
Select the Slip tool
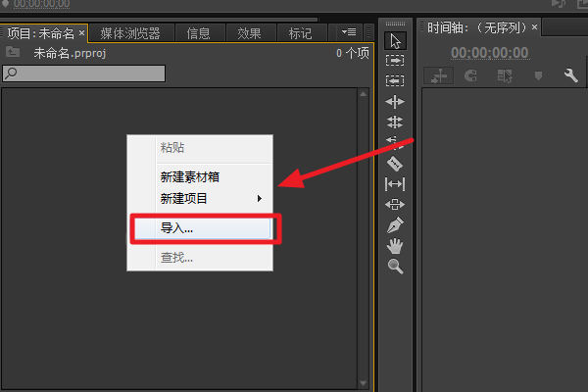395,184
